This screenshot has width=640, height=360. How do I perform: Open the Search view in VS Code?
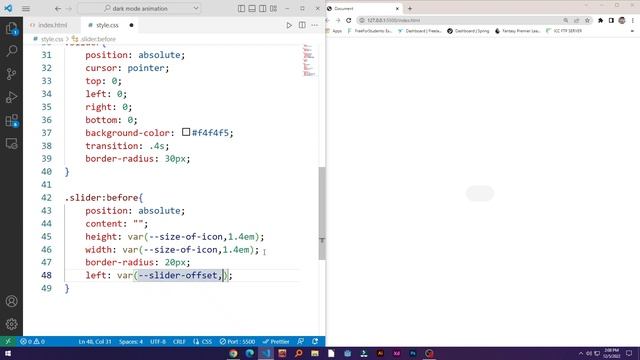(11, 51)
